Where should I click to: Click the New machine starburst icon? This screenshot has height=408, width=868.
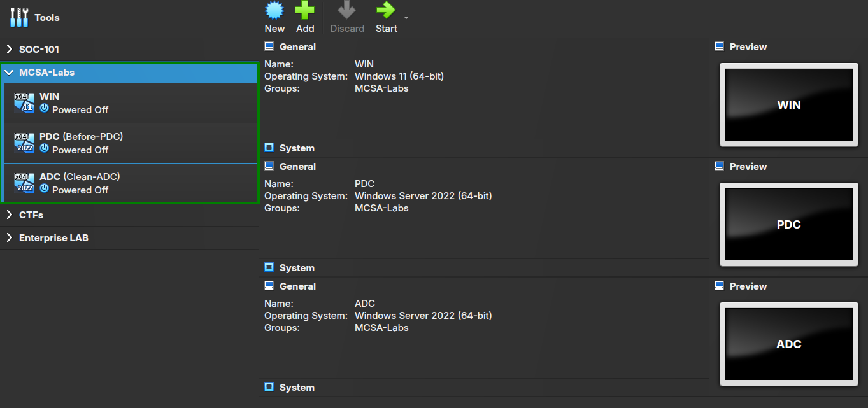pyautogui.click(x=274, y=10)
